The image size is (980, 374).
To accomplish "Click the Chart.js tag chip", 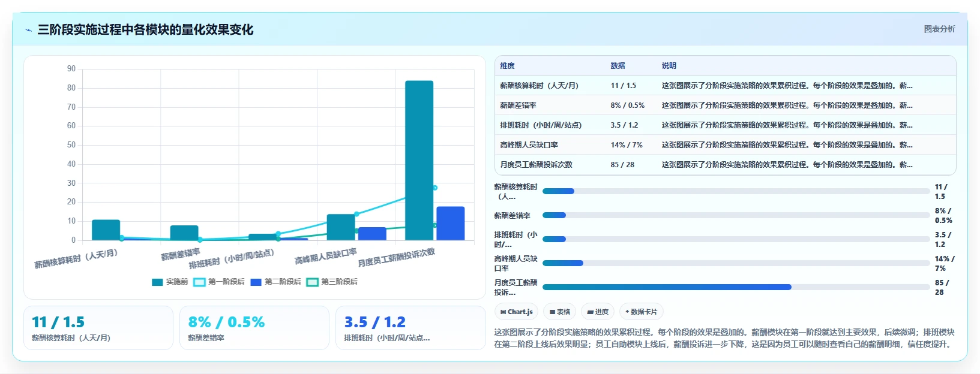I will [x=516, y=312].
